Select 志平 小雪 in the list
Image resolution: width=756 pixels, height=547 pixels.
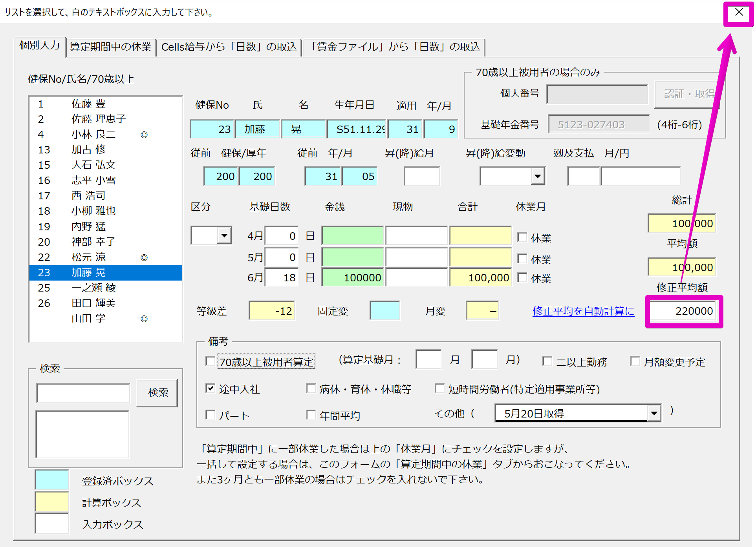coord(106,180)
